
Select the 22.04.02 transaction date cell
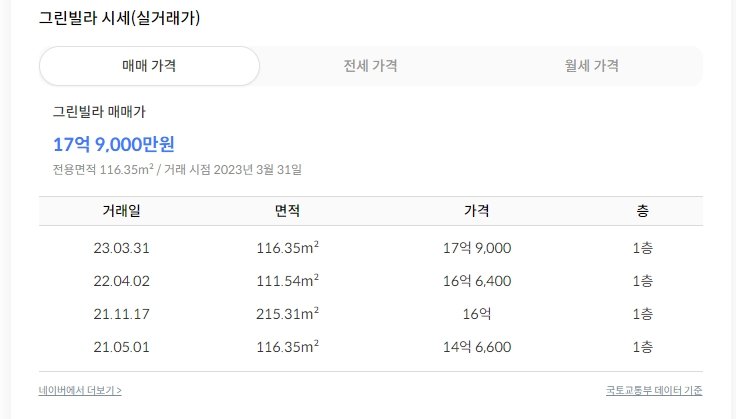tap(120, 280)
